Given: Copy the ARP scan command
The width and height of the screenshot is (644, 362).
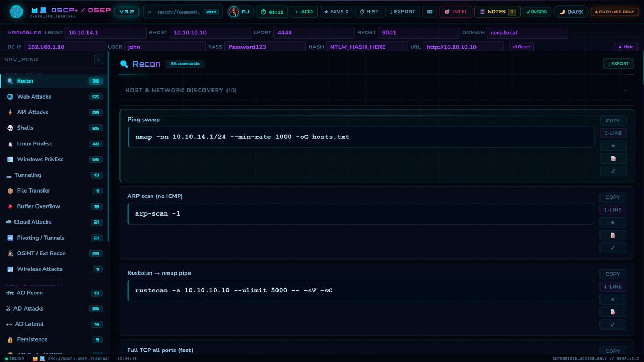Looking at the screenshot, I should [613, 197].
